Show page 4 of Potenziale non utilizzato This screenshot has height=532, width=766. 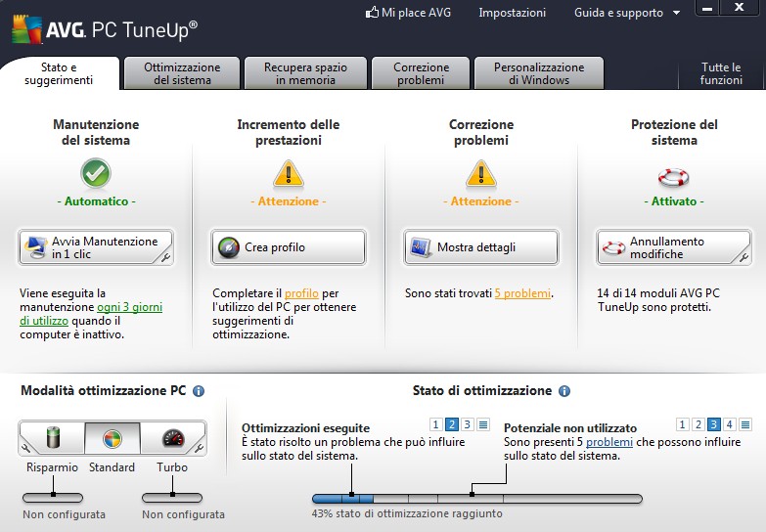[x=730, y=424]
